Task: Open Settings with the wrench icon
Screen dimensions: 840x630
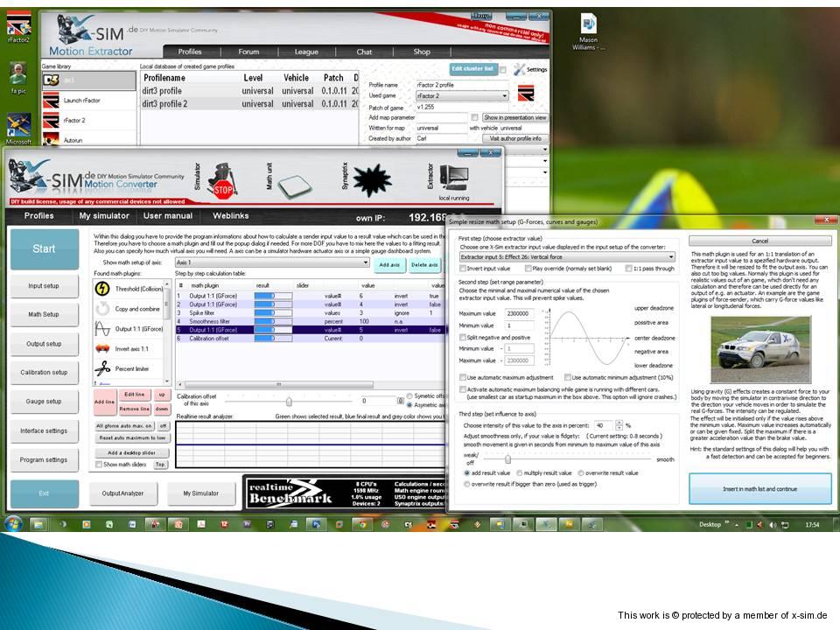Action: [519, 68]
